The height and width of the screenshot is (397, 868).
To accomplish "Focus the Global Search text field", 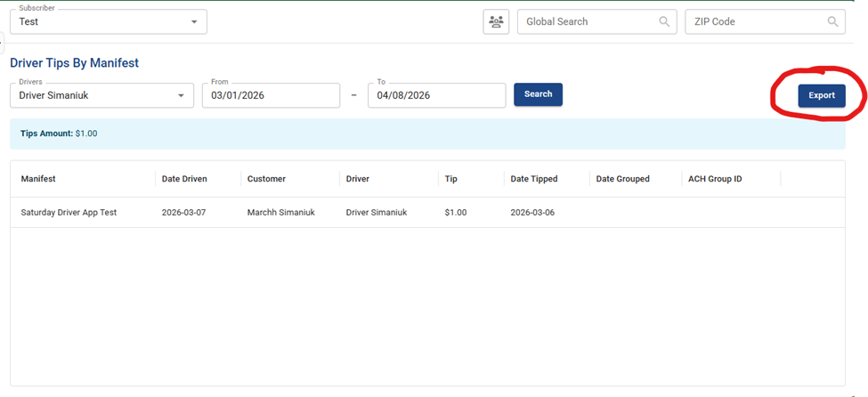I will [588, 22].
